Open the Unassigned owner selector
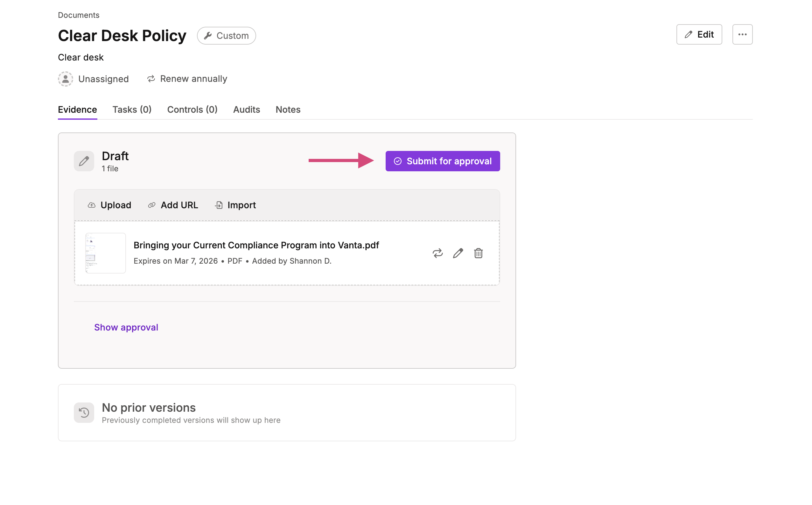812x505 pixels. click(94, 79)
